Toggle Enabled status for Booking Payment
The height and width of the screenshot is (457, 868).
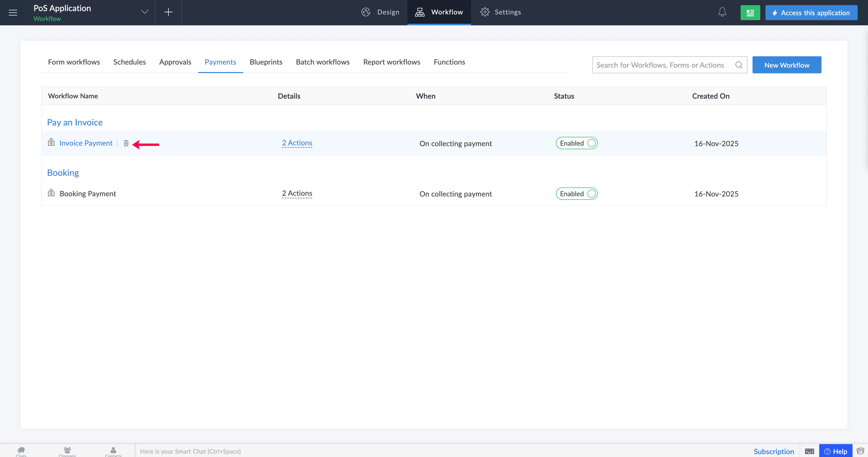coord(577,194)
